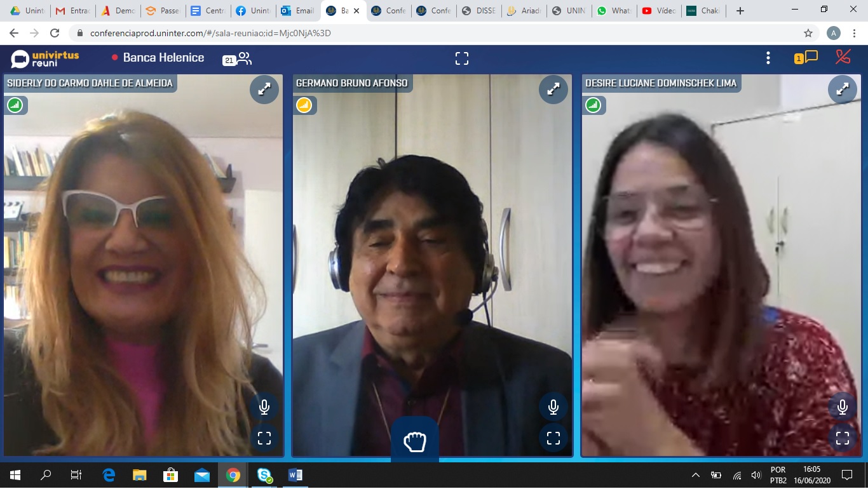
Task: Switch to the Email browser tab
Action: [x=297, y=11]
